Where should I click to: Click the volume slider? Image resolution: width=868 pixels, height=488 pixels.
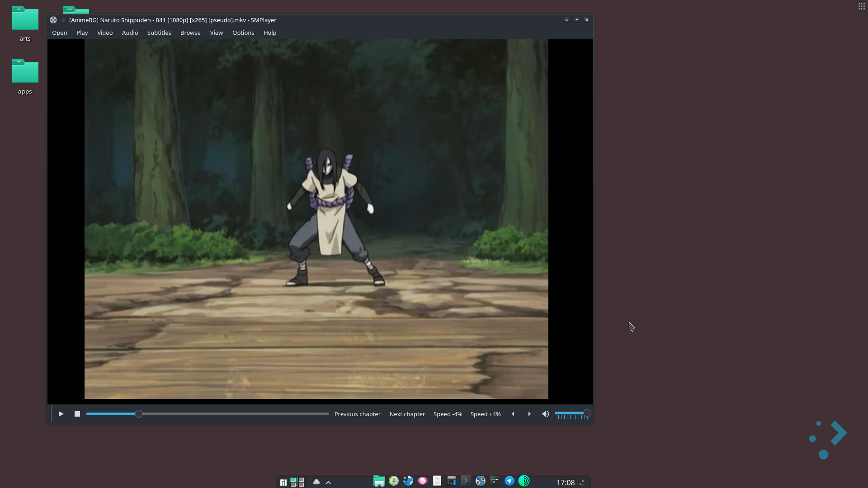[572, 413]
